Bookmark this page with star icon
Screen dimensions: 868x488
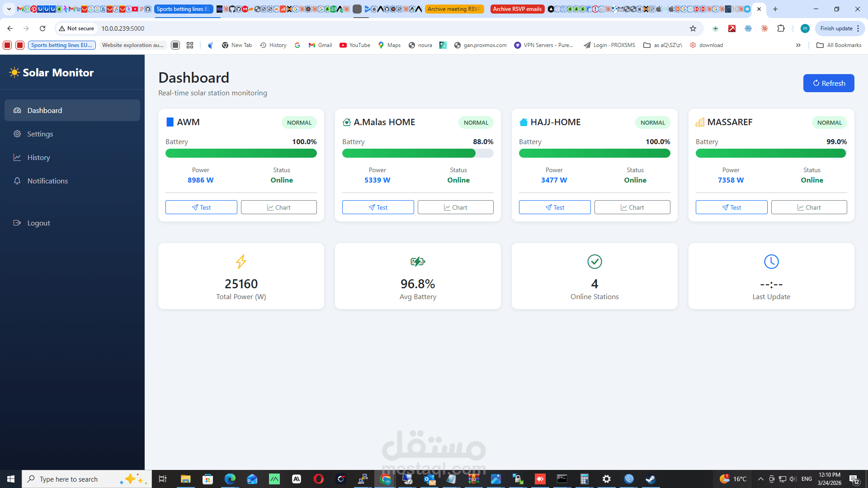point(693,28)
